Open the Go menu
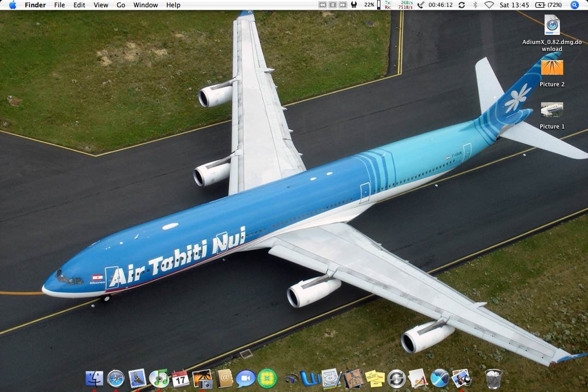This screenshot has width=588, height=392. tap(121, 5)
